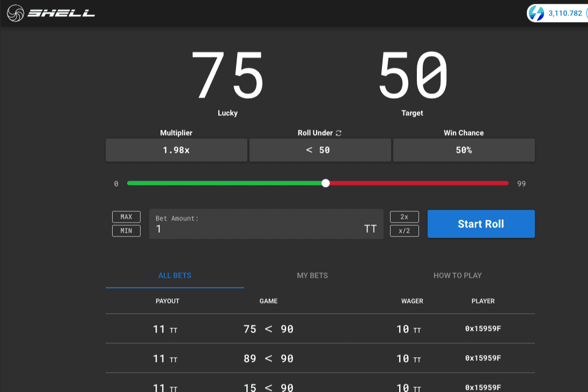Open the HOW TO PLAY tab
Image resolution: width=588 pixels, height=392 pixels.
[x=458, y=276]
